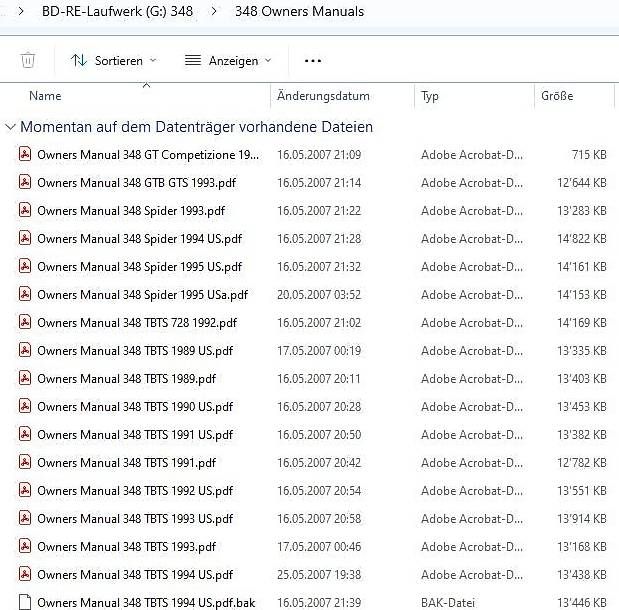Select 'Owners Manual 348 TBTS 1989.pdf'

tap(126, 379)
